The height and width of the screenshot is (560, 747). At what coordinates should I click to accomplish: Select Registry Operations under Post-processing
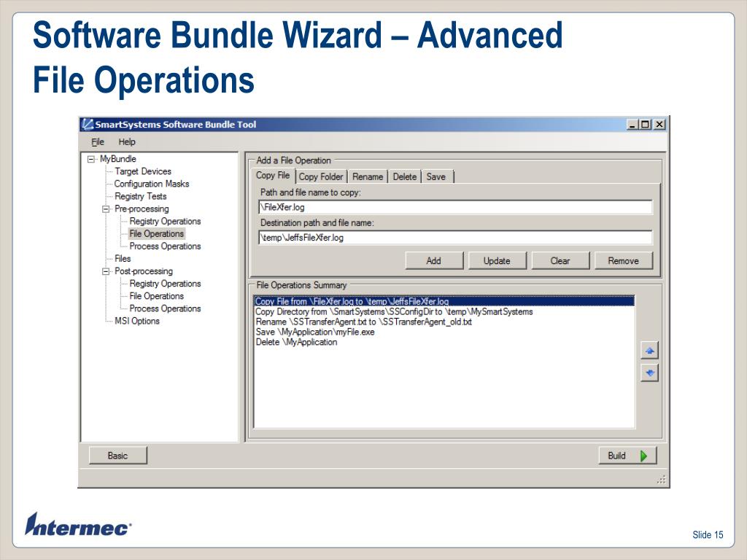pyautogui.click(x=165, y=284)
